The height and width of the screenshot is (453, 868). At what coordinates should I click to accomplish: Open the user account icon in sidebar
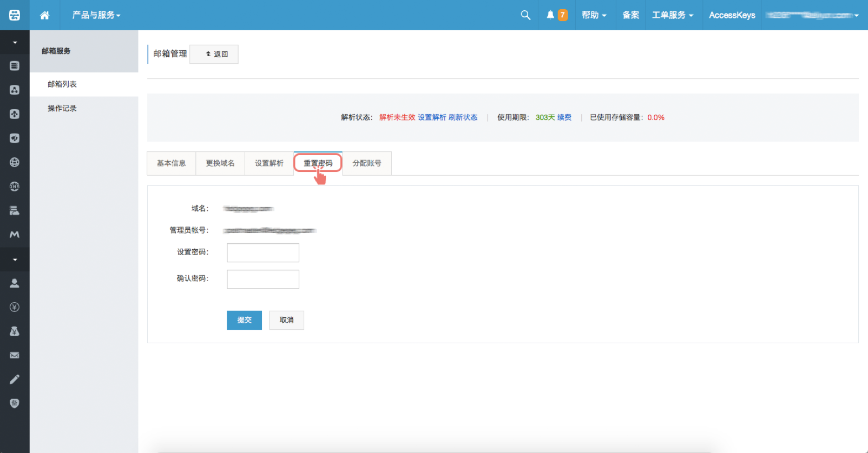[15, 283]
